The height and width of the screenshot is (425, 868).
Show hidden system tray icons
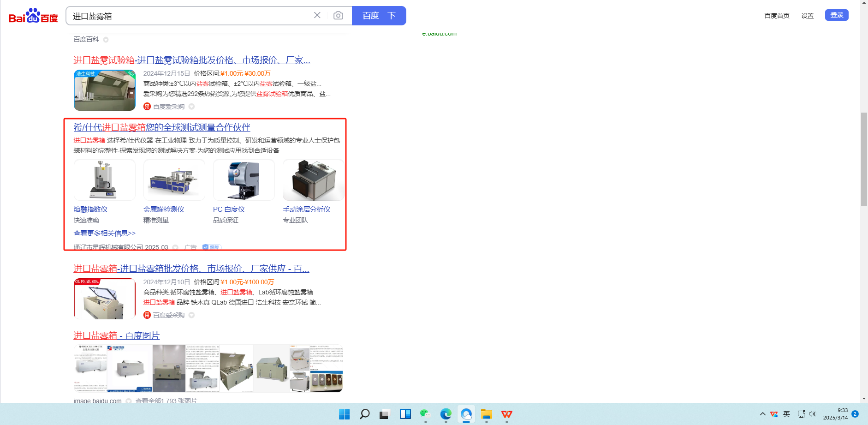[762, 414]
